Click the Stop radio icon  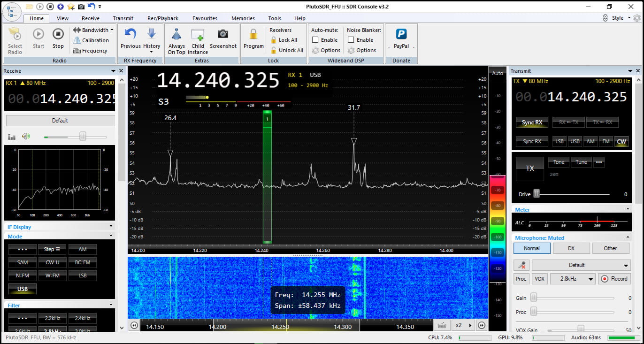click(x=58, y=34)
